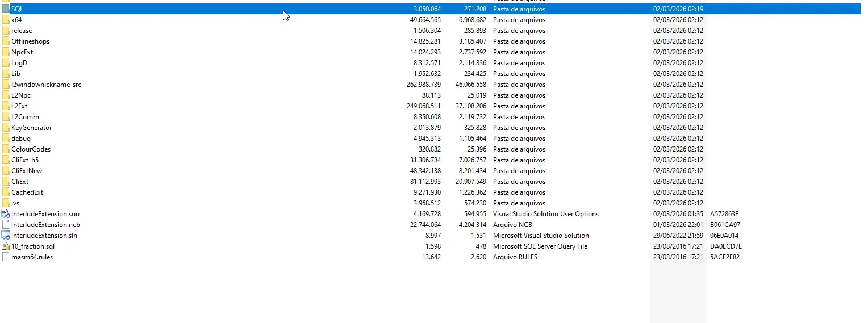The width and height of the screenshot is (868, 323).
Task: Select the L2Npc folder name
Action: (x=21, y=95)
